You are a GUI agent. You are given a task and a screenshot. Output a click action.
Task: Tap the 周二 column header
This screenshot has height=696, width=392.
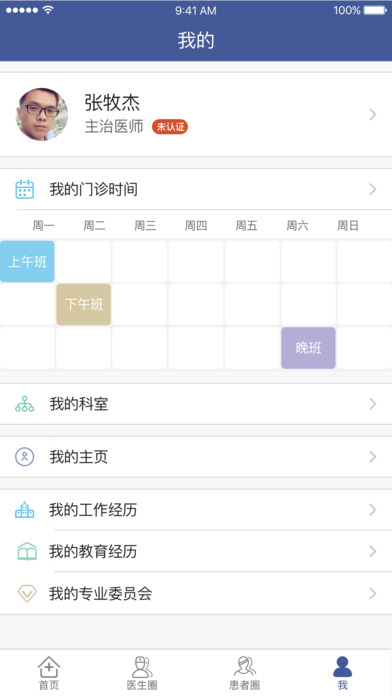95,226
